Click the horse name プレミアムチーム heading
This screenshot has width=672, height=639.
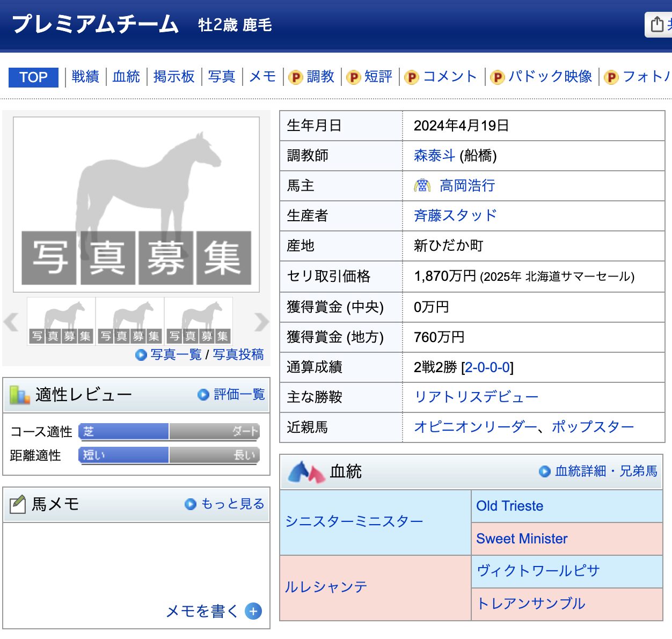[95, 25]
